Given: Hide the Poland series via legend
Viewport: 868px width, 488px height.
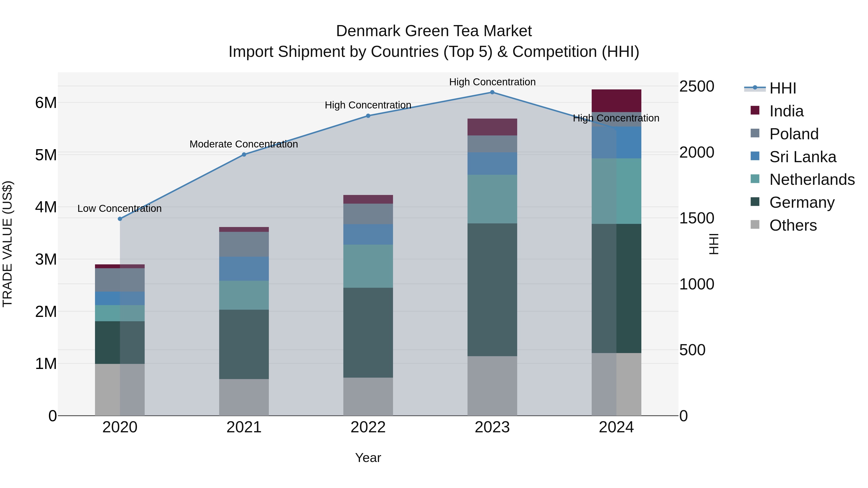Looking at the screenshot, I should (784, 134).
